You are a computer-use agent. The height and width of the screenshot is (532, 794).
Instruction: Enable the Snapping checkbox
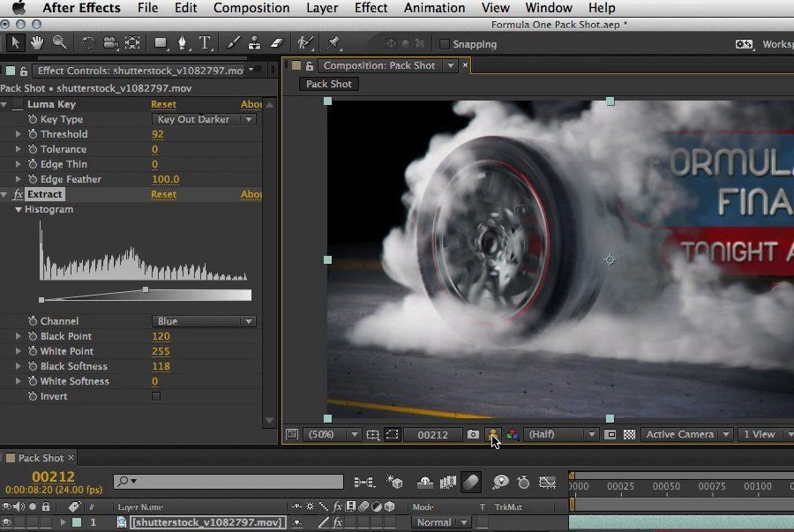pos(445,44)
